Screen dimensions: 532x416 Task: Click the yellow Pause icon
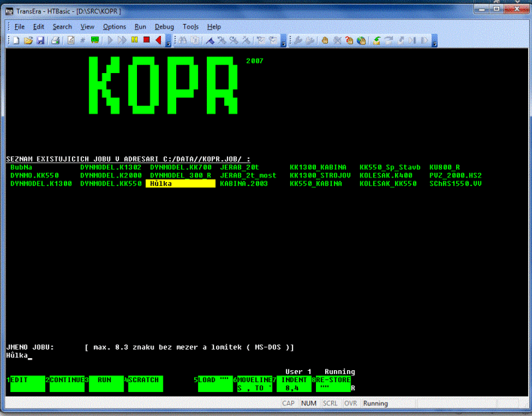[134, 40]
